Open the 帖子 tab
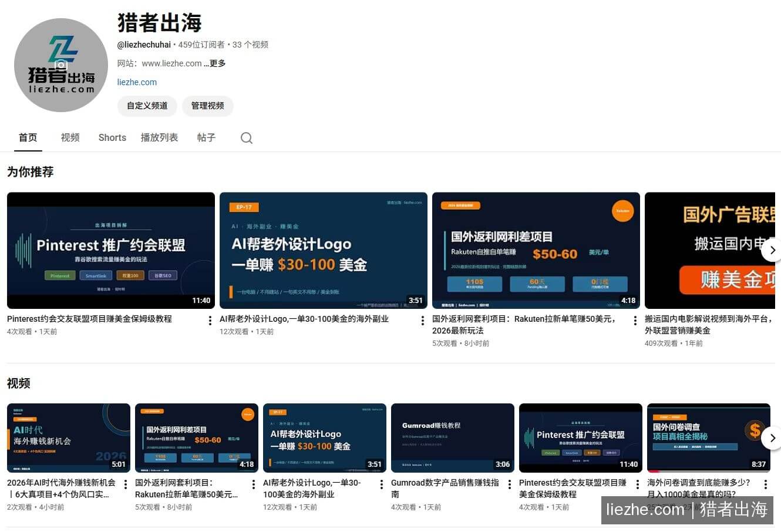 click(x=206, y=137)
